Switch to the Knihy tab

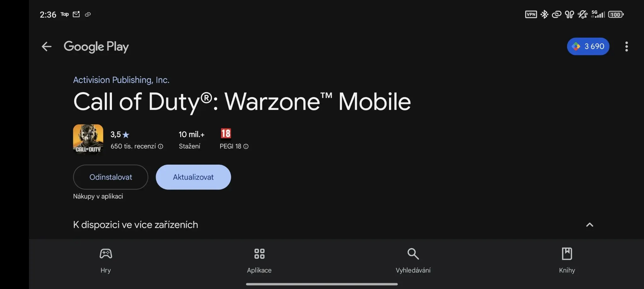[567, 261]
